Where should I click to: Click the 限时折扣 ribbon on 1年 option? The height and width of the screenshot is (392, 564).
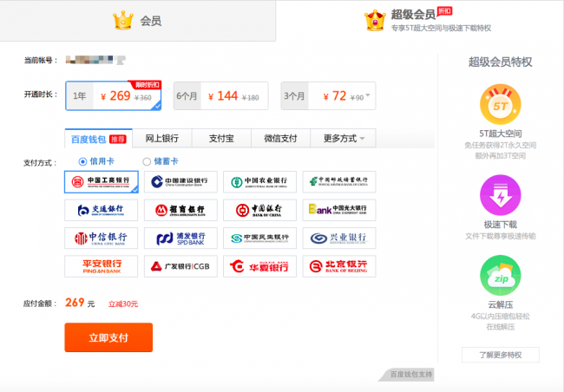click(147, 85)
